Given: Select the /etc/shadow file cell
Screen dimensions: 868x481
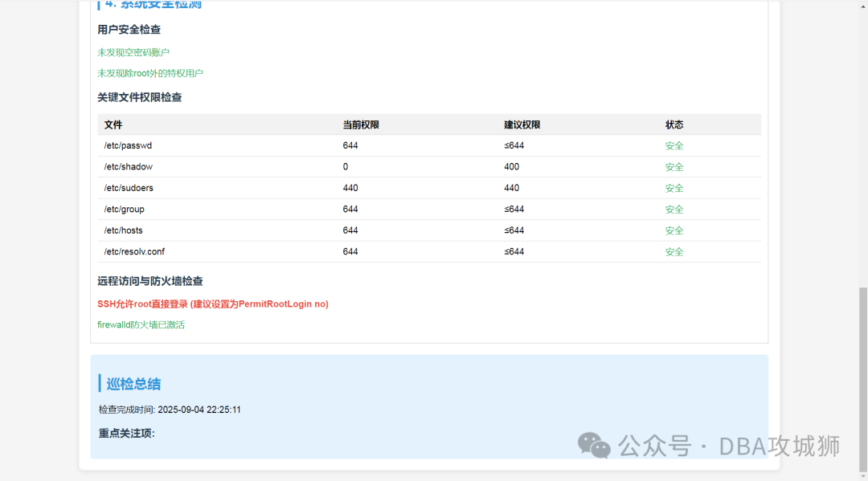Looking at the screenshot, I should pos(129,167).
